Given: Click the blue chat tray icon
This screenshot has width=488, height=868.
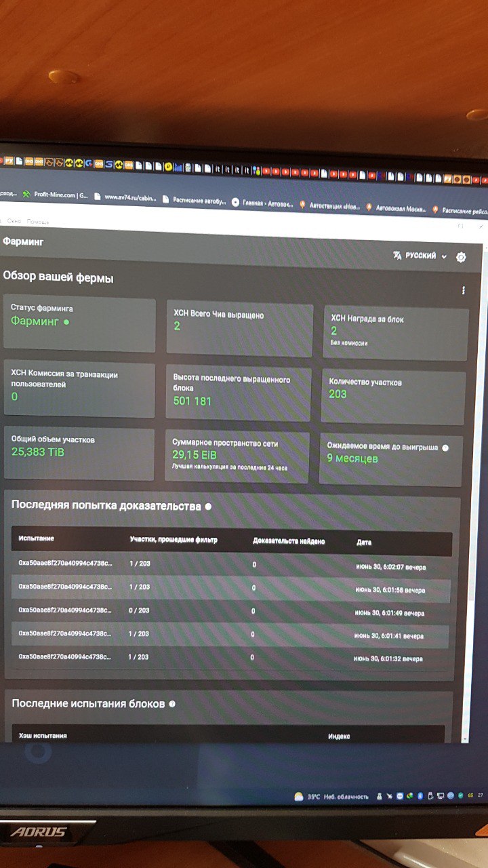Looking at the screenshot, I should coord(401,795).
